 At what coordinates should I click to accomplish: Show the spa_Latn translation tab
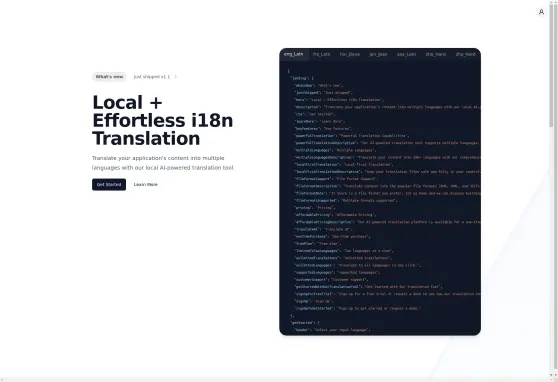[406, 54]
